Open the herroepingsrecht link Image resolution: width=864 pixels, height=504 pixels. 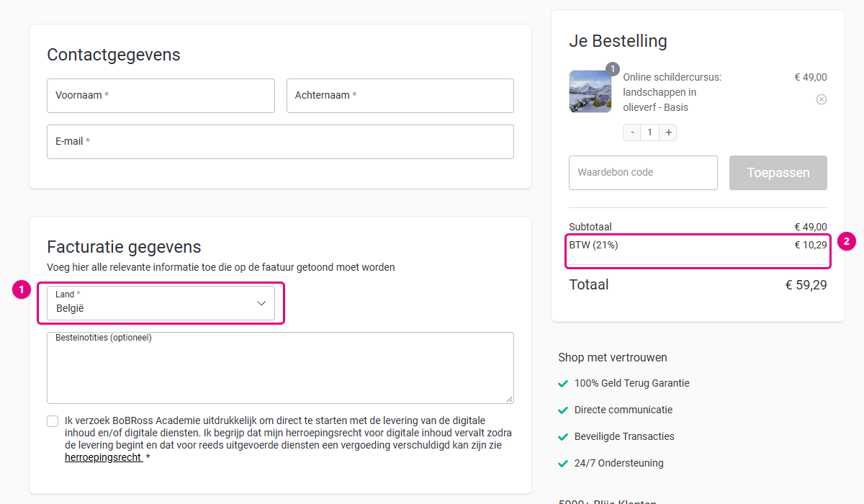103,457
